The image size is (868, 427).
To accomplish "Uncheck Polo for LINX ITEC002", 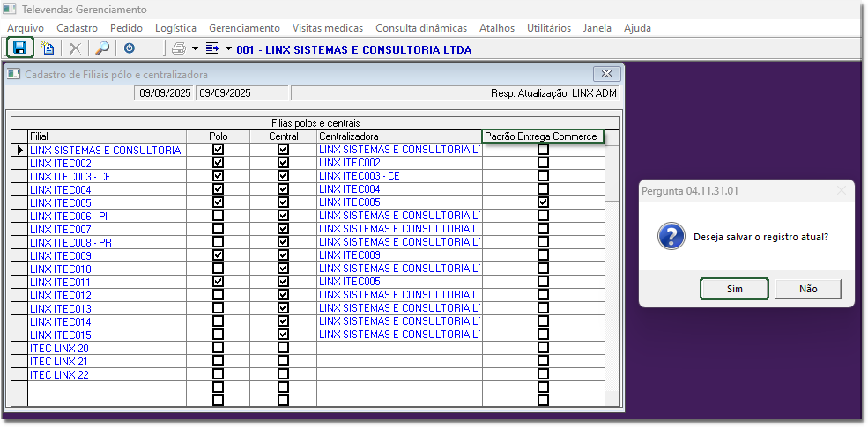I will click(219, 163).
